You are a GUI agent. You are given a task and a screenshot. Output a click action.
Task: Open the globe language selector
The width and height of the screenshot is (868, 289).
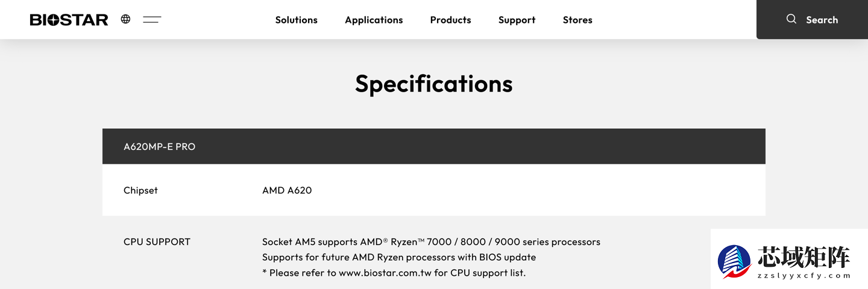125,19
